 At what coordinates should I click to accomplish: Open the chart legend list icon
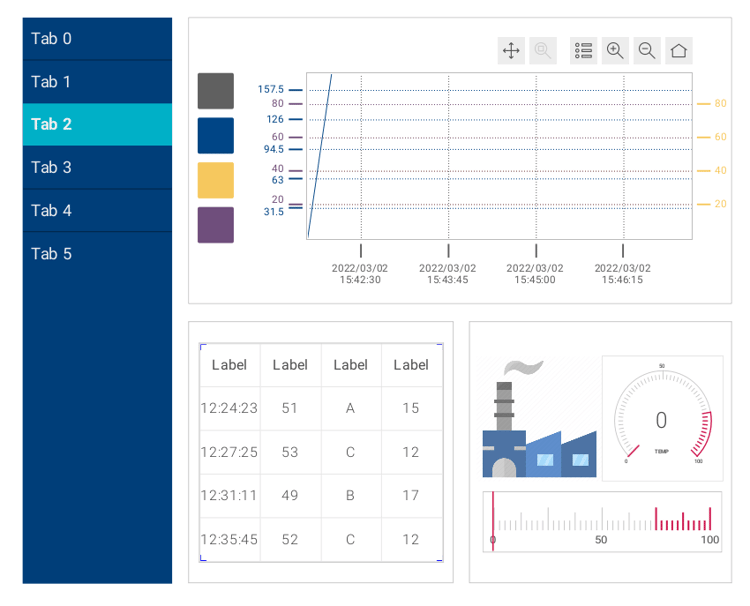584,51
